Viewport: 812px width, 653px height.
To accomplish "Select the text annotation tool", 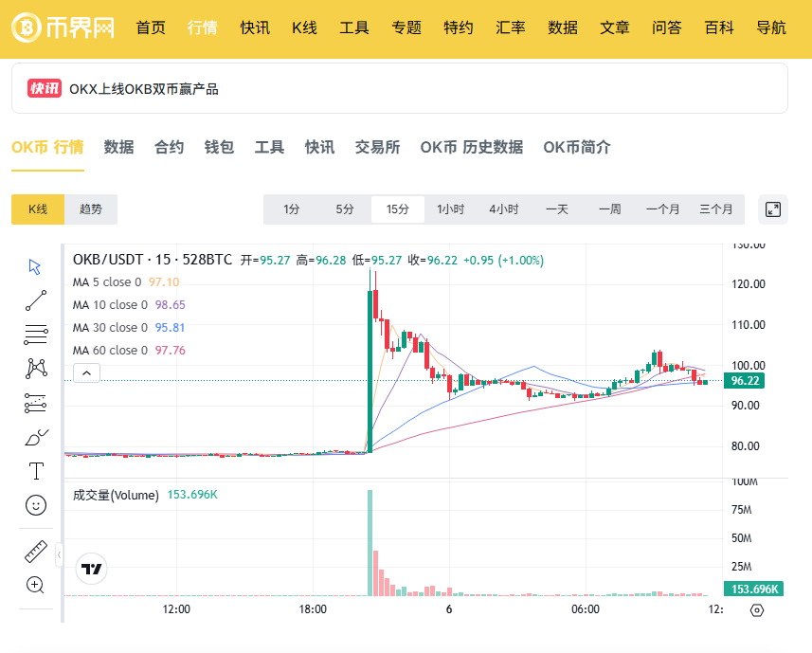I will (36, 471).
